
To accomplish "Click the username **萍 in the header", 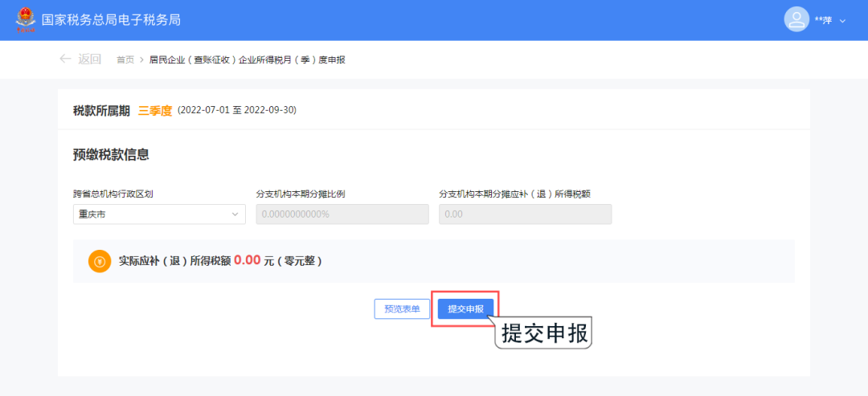I will [x=823, y=20].
